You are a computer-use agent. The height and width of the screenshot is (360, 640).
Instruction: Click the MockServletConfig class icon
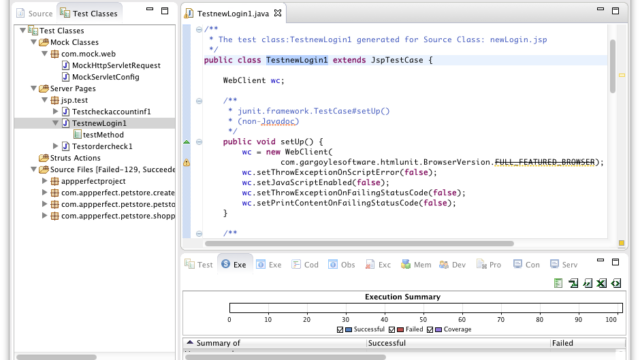tap(66, 77)
